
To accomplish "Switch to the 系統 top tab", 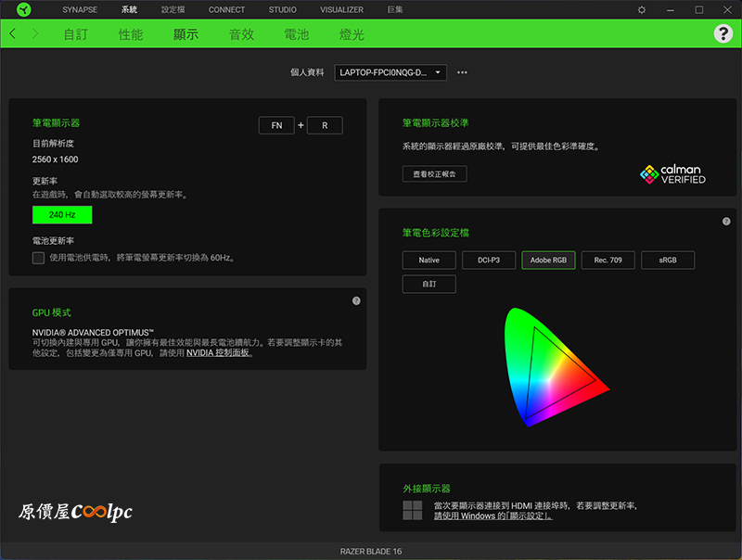I will point(129,9).
